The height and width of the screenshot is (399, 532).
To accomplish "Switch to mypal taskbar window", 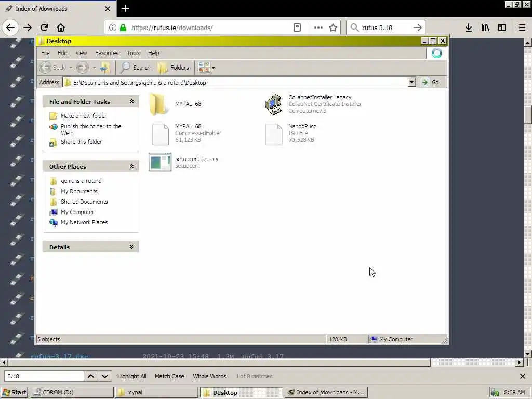I will pyautogui.click(x=156, y=392).
